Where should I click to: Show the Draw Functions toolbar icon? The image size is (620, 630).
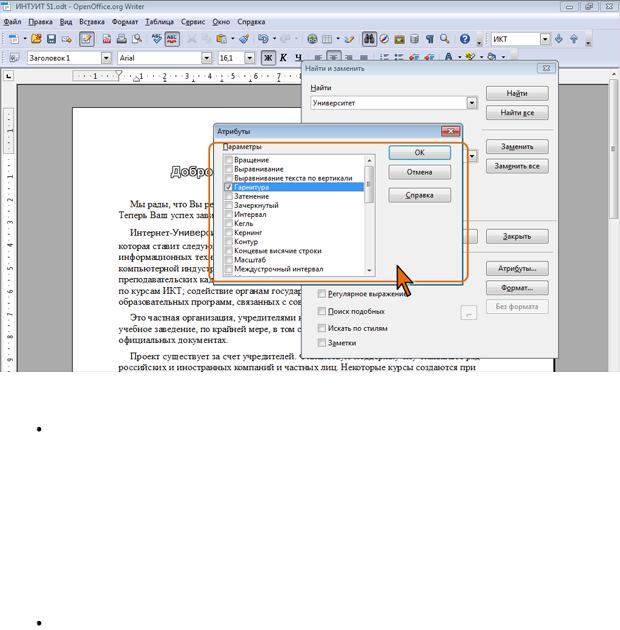tap(350, 39)
